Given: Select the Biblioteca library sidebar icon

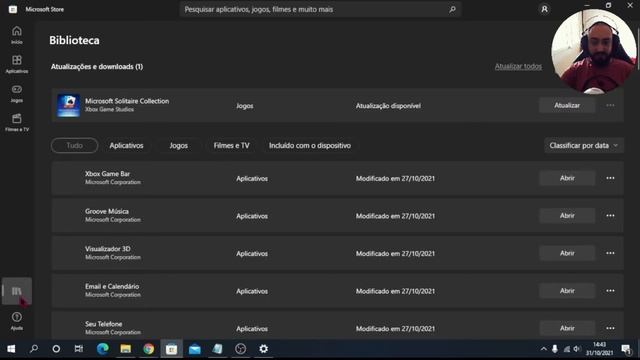Looking at the screenshot, I should [17, 291].
